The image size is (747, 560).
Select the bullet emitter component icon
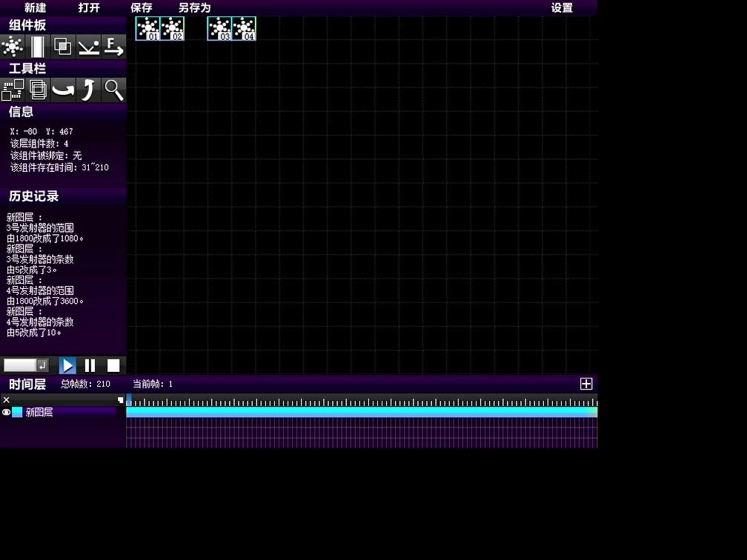[x=13, y=47]
